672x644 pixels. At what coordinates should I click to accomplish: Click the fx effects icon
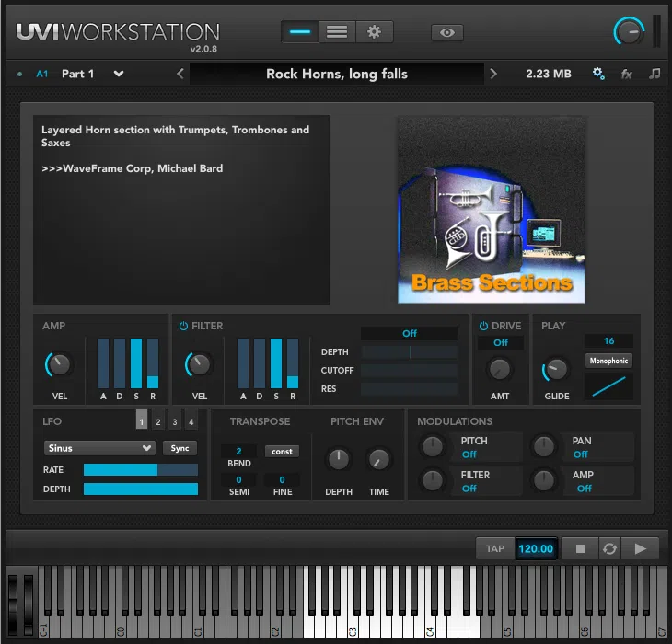[x=627, y=74]
